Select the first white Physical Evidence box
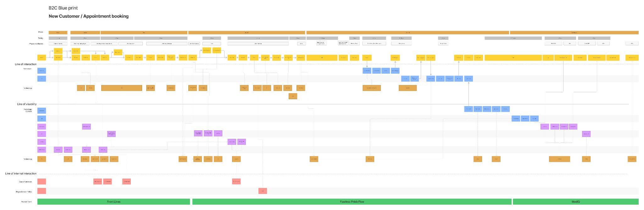Screen dimensions: 644x210 tap(58, 44)
